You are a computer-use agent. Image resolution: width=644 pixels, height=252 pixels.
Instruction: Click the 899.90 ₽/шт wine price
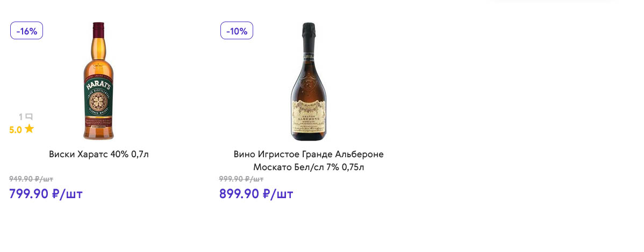(x=256, y=194)
